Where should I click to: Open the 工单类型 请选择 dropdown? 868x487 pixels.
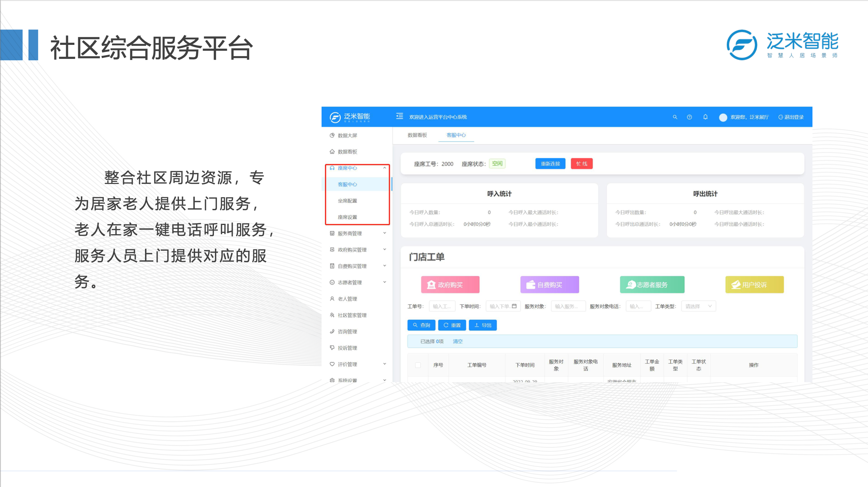pyautogui.click(x=698, y=306)
